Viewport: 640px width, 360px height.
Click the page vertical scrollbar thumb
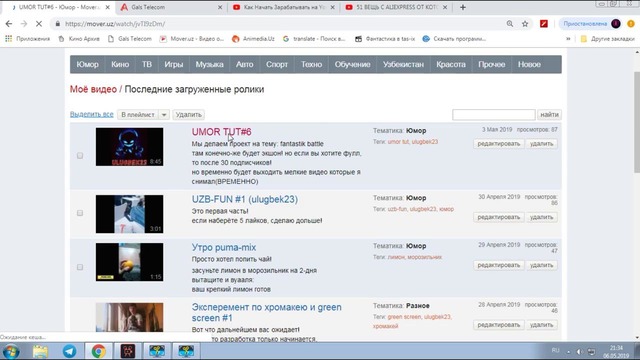[637, 122]
